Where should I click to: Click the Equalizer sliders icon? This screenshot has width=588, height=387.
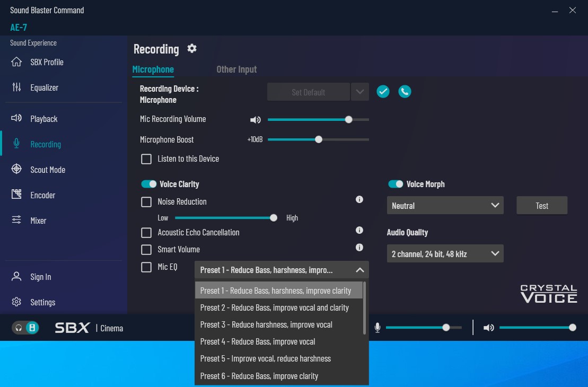(16, 87)
